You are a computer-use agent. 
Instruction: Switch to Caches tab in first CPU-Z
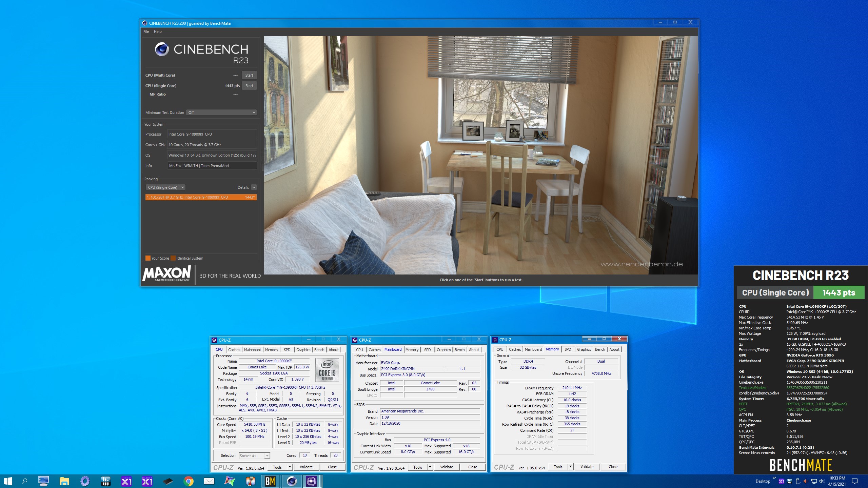pyautogui.click(x=234, y=350)
